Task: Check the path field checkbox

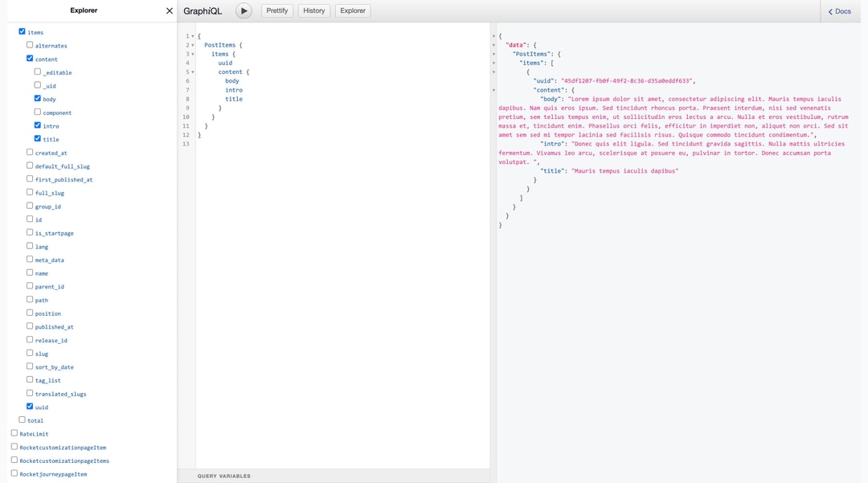Action: [x=30, y=299]
